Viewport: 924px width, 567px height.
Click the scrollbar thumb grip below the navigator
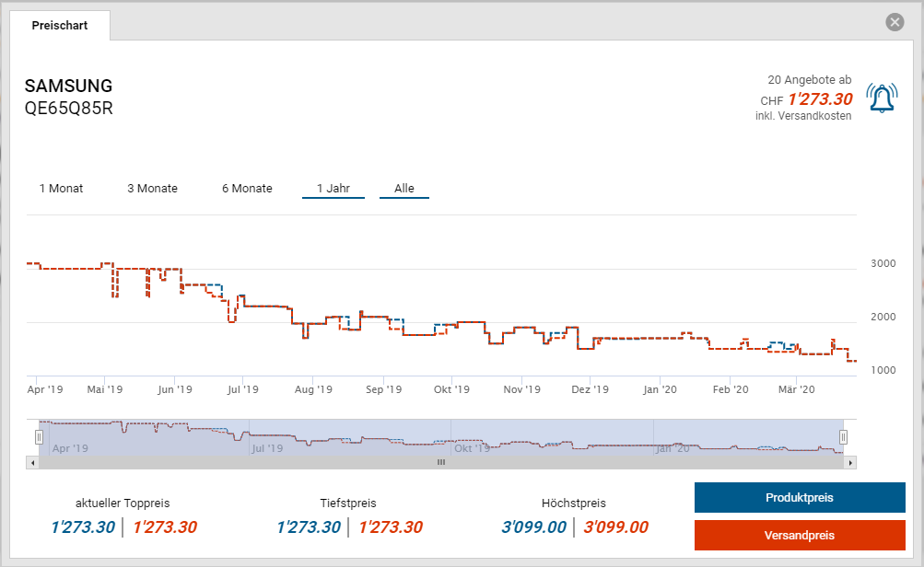[x=440, y=462]
